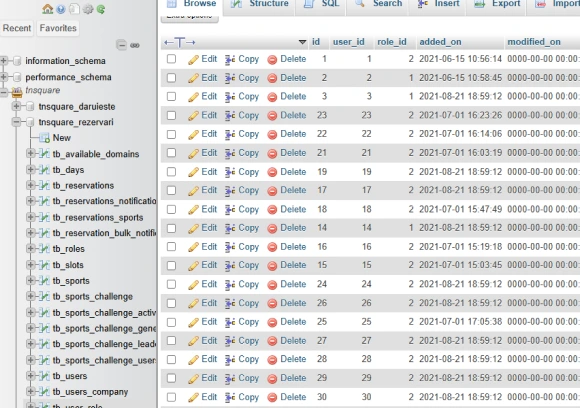580x408 pixels.
Task: Expand tb_sports_challenge table node
Action: coord(31,296)
